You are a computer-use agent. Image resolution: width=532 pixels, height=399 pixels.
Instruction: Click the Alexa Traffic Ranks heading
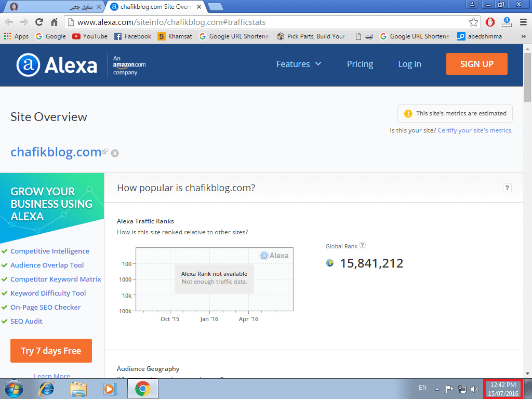(145, 221)
